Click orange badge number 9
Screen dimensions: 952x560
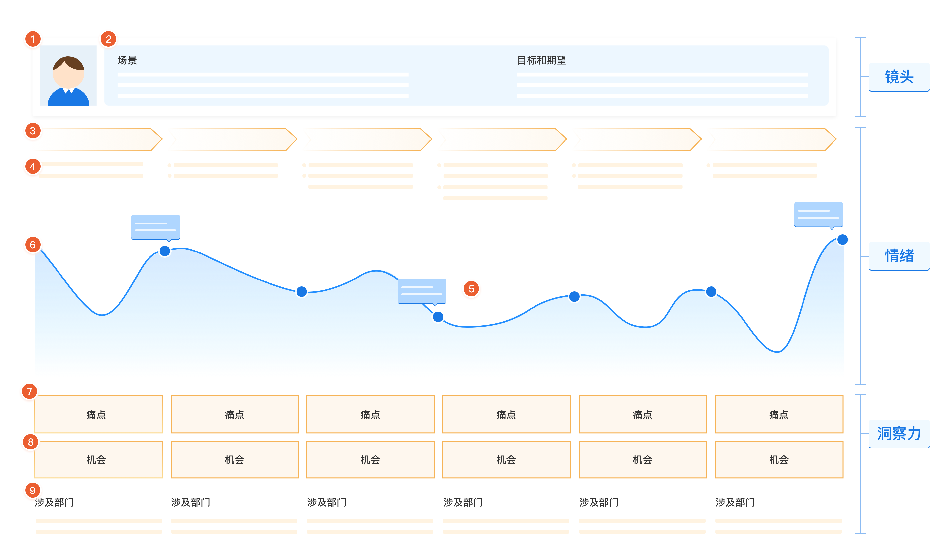click(32, 490)
